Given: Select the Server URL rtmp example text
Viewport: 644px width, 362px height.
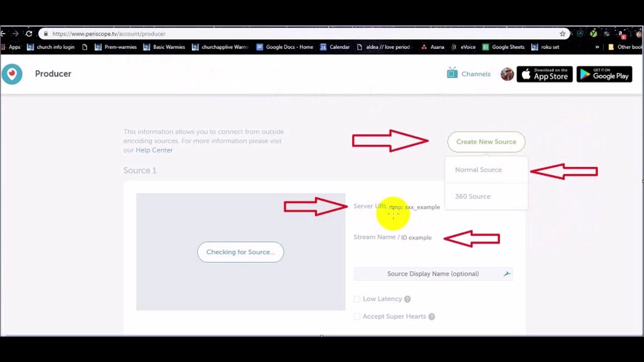Looking at the screenshot, I should (x=415, y=207).
